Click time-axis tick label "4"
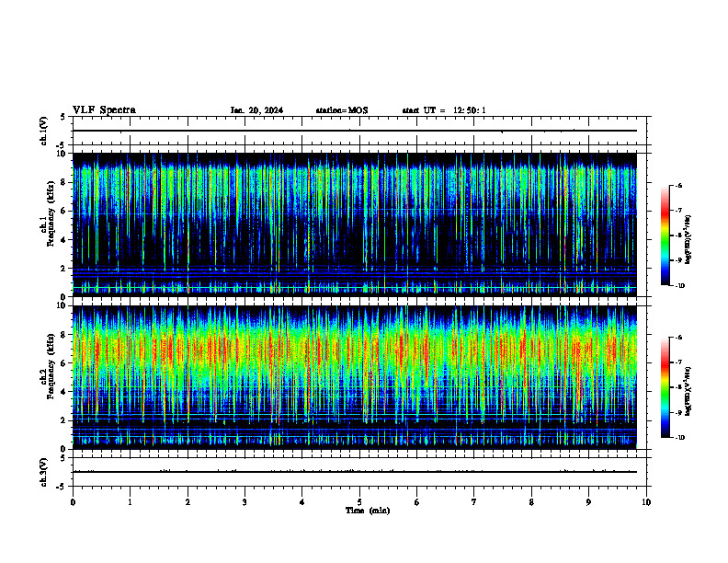 click(x=302, y=502)
